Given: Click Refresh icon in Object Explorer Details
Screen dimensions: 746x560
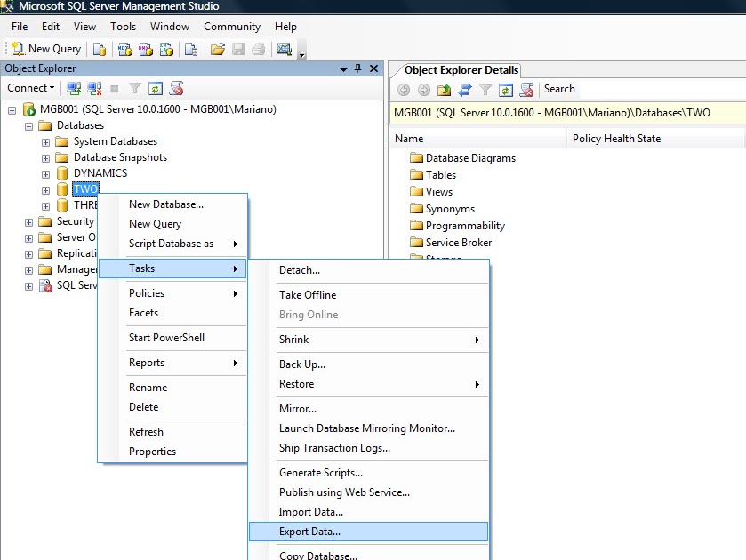Looking at the screenshot, I should coord(505,90).
